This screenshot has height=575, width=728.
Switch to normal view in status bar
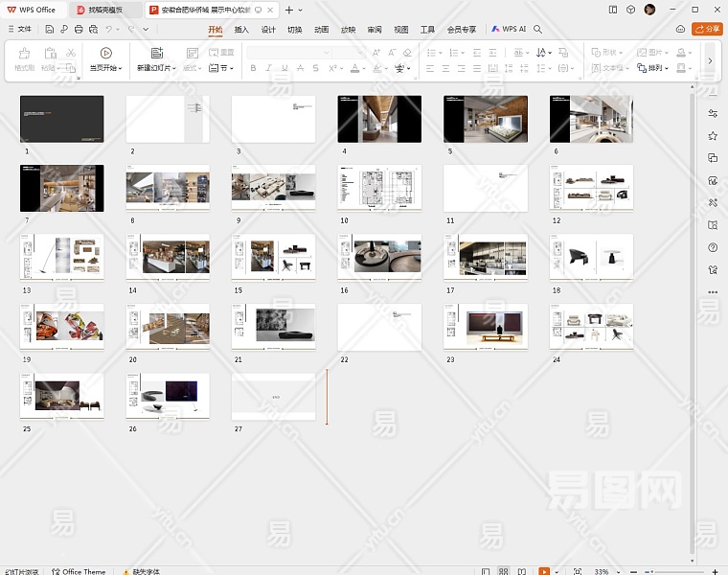pyautogui.click(x=485, y=571)
